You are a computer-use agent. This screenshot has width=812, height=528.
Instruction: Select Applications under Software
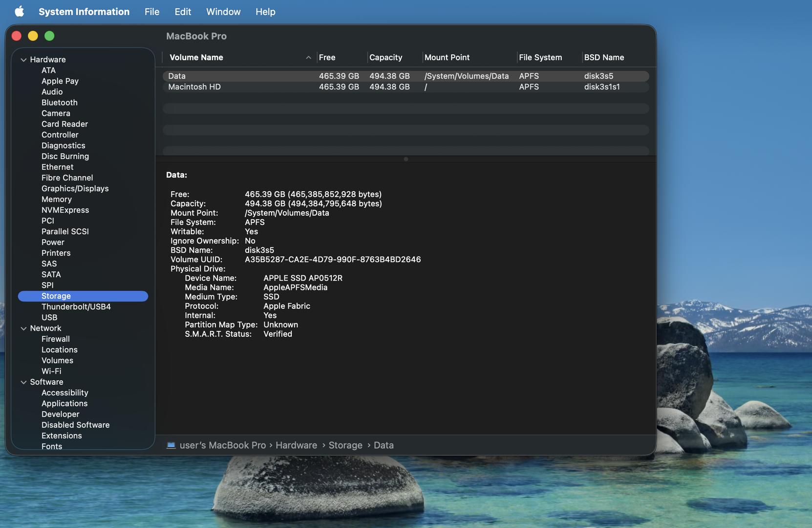coord(64,403)
